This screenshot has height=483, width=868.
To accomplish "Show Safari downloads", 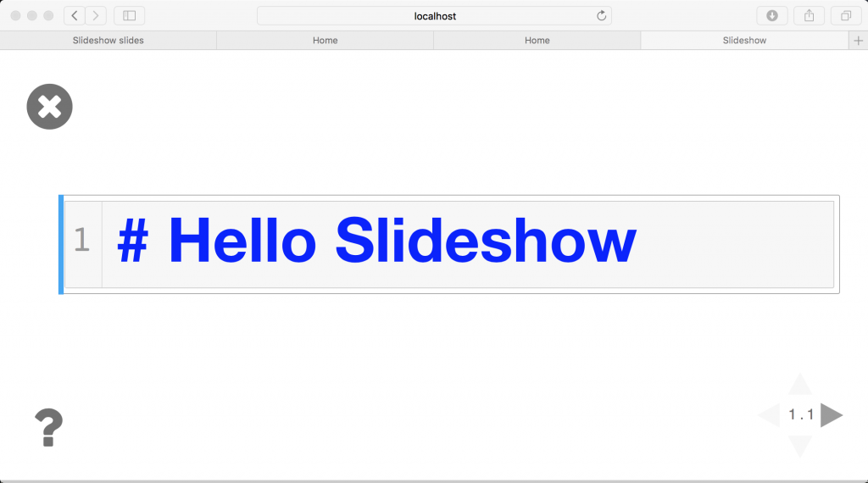I will pos(771,15).
